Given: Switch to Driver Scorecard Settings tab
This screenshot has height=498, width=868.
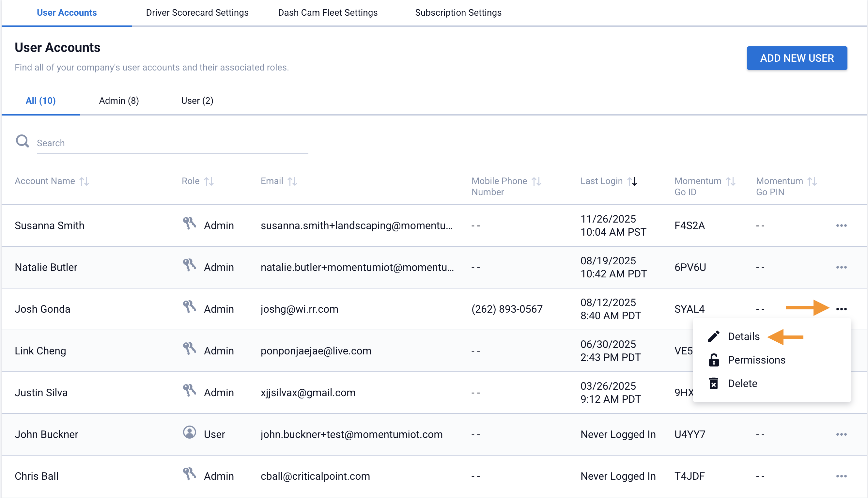Looking at the screenshot, I should click(x=197, y=13).
